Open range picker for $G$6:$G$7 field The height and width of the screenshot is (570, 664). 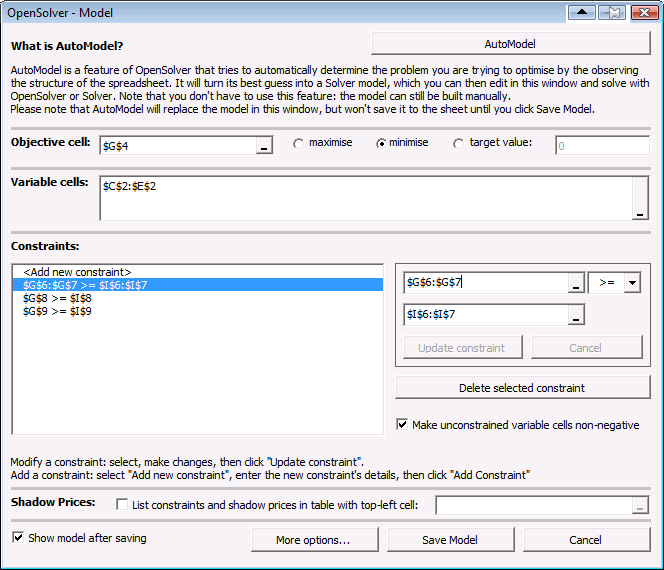[x=575, y=283]
